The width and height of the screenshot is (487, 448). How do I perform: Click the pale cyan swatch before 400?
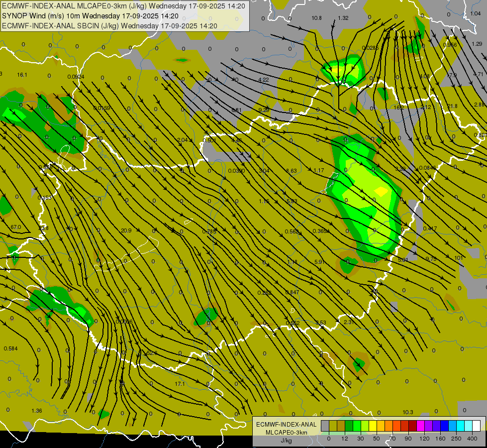[x=468, y=426]
